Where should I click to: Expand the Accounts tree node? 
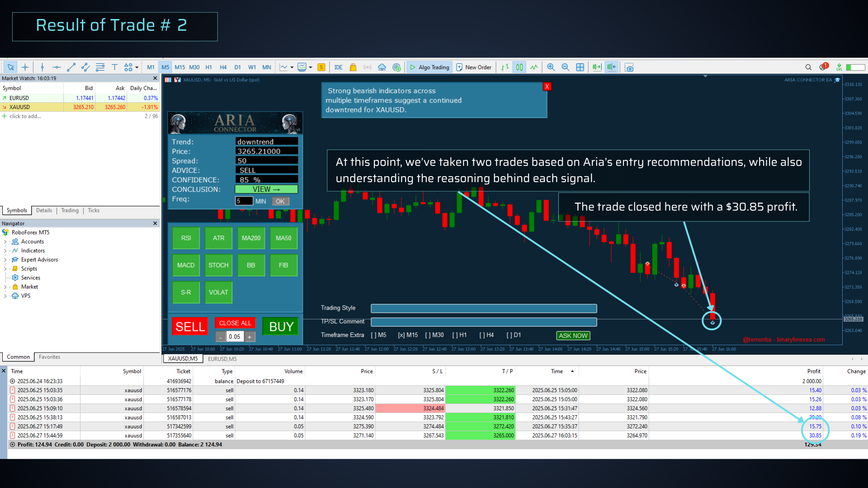(5, 242)
